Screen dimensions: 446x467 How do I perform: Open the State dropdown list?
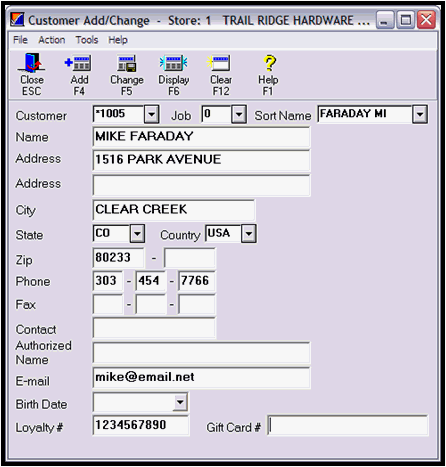click(137, 233)
